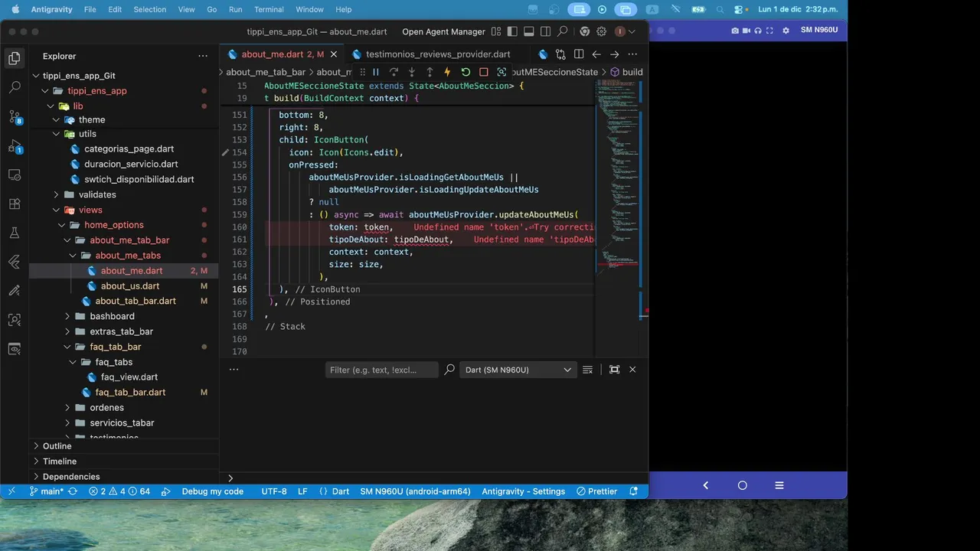The height and width of the screenshot is (551, 980).
Task: Open Widget Inspector from debug toolbar
Action: coord(501,72)
